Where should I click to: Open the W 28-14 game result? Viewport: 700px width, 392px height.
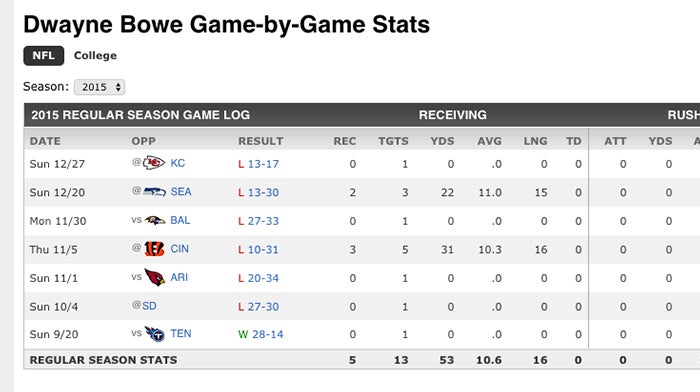(x=261, y=334)
